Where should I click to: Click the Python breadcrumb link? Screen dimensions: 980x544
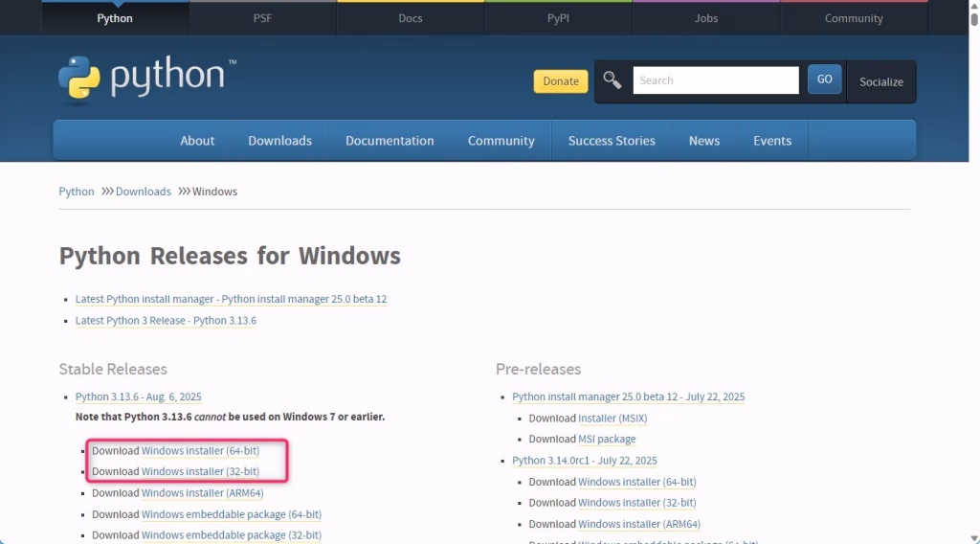77,192
